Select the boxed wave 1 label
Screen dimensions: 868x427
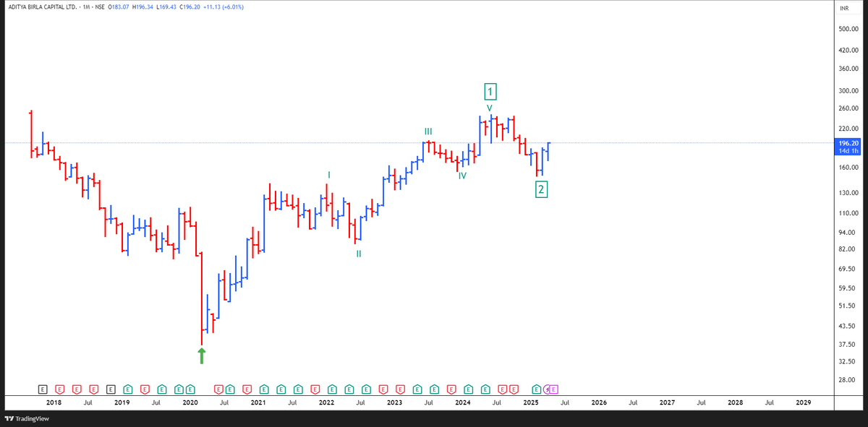point(490,92)
